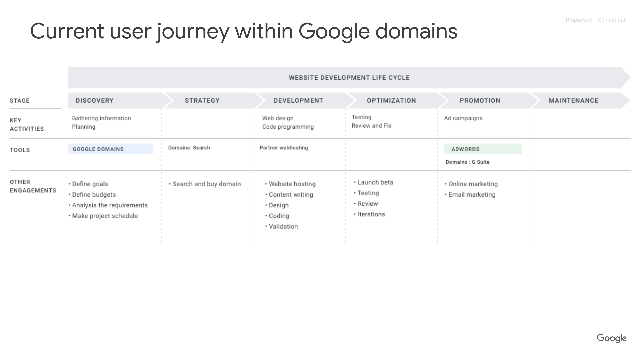Select the 'Testing' bullet below Launch beta
The width and height of the screenshot is (644, 357).
coord(367,193)
